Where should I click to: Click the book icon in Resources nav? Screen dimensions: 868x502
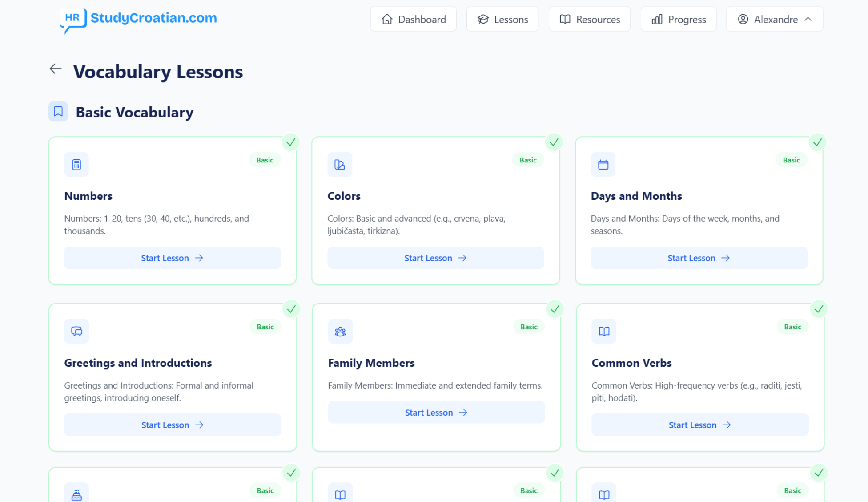point(565,20)
